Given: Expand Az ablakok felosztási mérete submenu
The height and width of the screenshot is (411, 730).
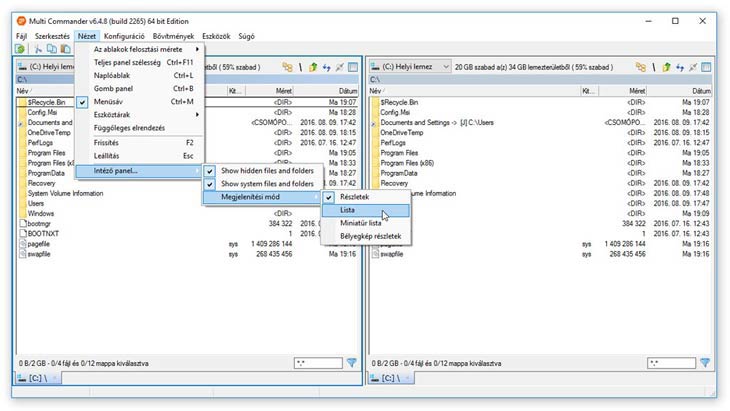Looking at the screenshot, I should click(x=140, y=49).
